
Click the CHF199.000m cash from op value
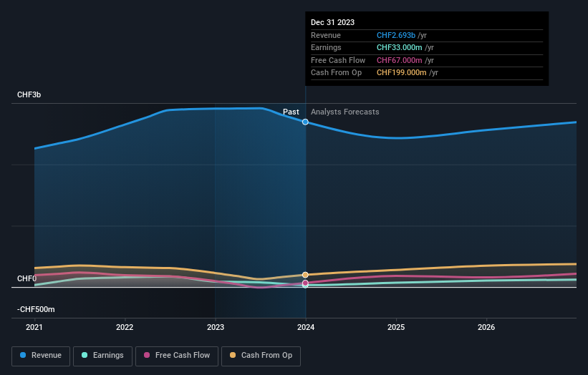click(x=401, y=73)
